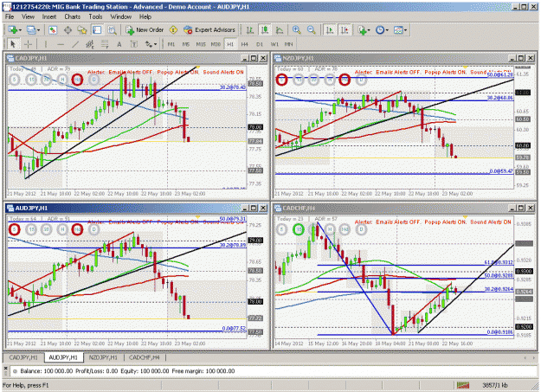This screenshot has width=541, height=392.
Task: Close the Terminal panel with the small x
Action: [5, 368]
